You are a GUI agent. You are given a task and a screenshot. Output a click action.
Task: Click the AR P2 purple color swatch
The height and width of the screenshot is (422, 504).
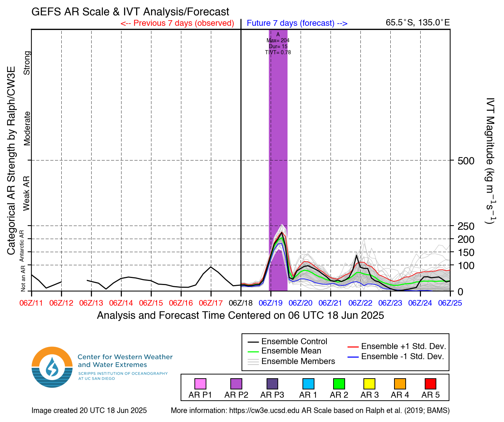coord(236,384)
